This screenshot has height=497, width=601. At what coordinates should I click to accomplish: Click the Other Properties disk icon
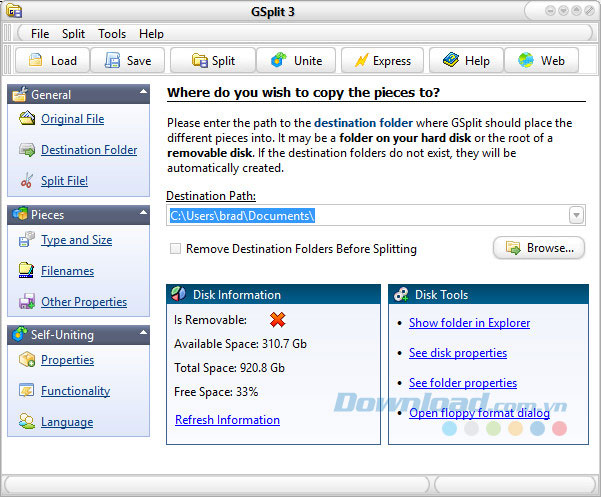[x=27, y=301]
